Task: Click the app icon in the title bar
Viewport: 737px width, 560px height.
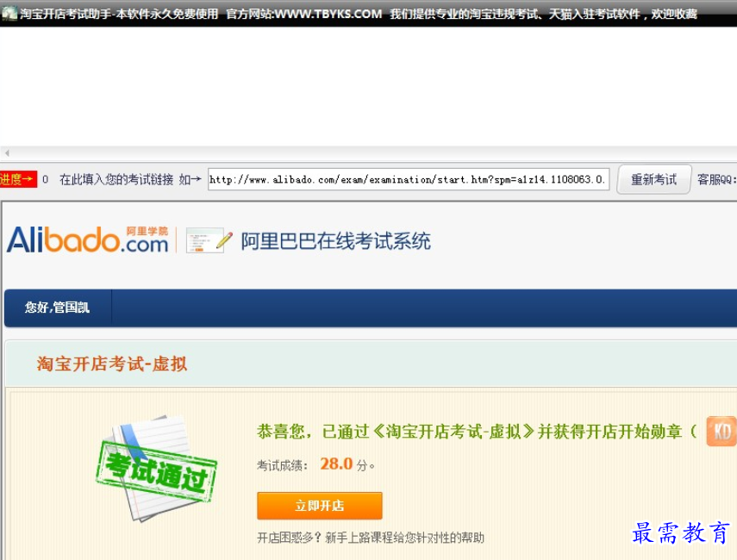Action: [9, 13]
